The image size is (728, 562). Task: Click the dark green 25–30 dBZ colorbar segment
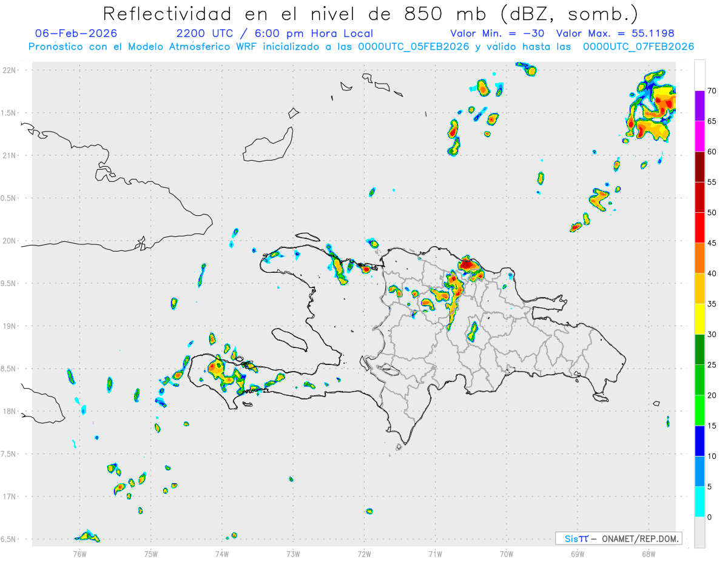pos(699,349)
